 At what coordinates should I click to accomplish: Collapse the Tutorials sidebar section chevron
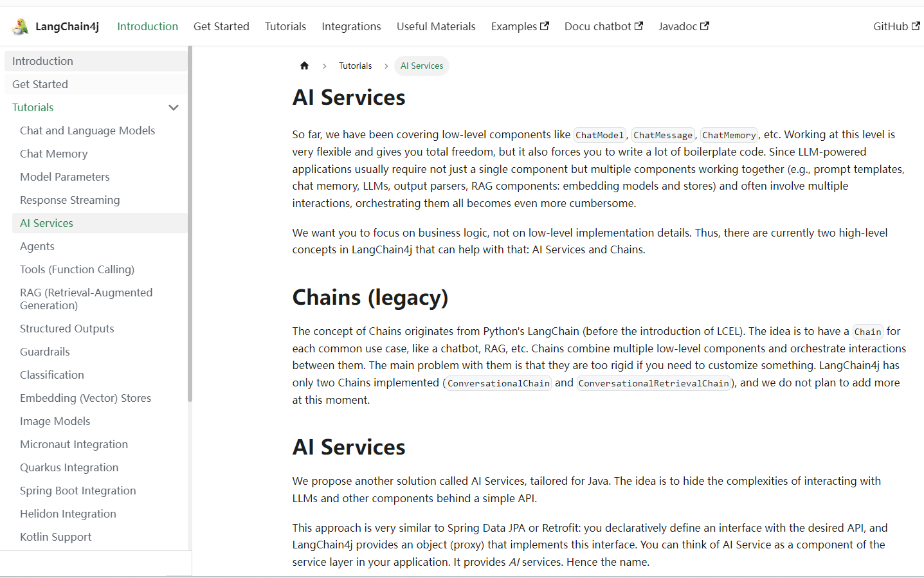coord(174,107)
